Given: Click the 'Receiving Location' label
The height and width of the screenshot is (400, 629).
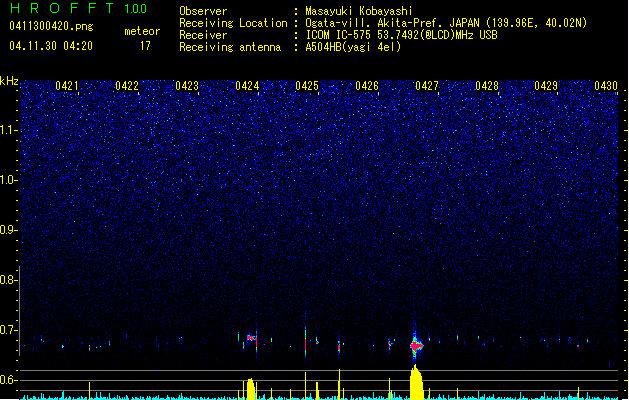Looking at the screenshot, I should click(233, 23).
